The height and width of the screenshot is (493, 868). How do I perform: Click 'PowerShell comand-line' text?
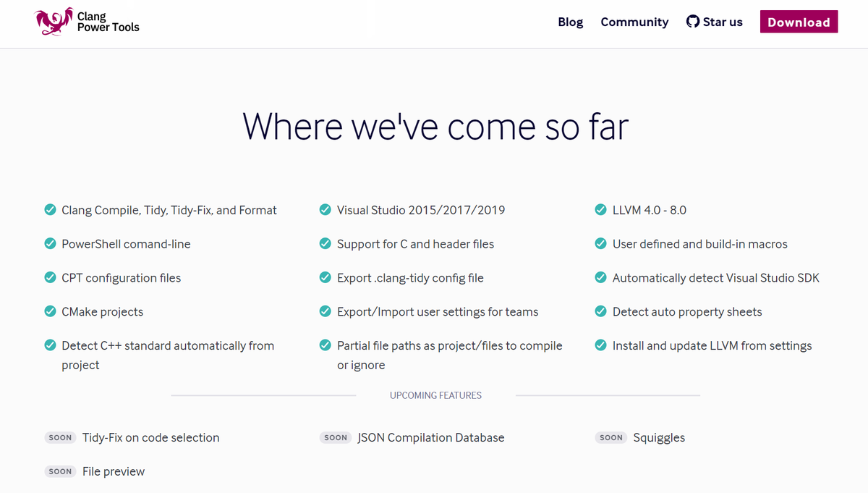[x=126, y=244]
